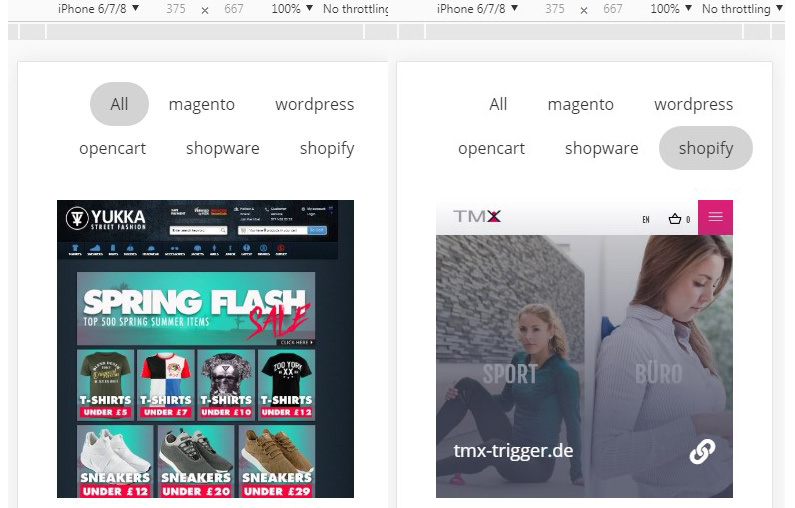The height and width of the screenshot is (508, 795).
Task: Select shopify filter in left pane
Action: [327, 149]
